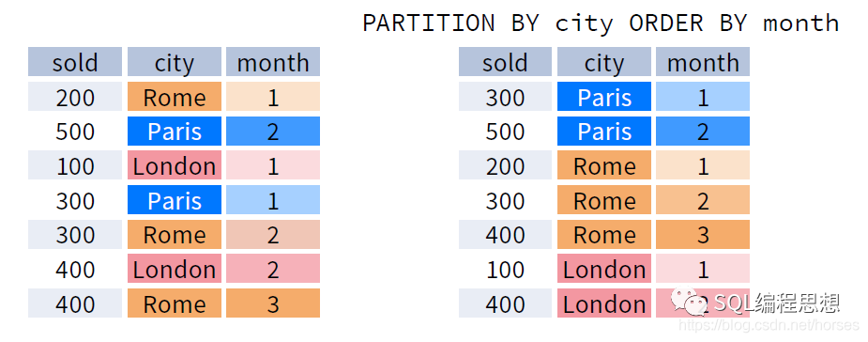The width and height of the screenshot is (868, 342).
Task: Click the left table's Paris cell beside 500
Action: point(175,132)
